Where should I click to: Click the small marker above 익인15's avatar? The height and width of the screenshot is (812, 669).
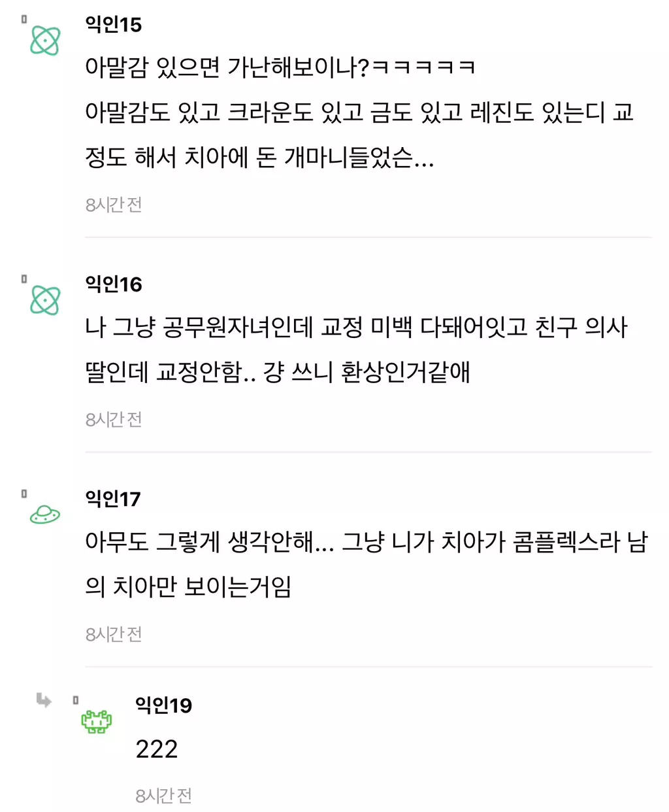pyautogui.click(x=24, y=19)
